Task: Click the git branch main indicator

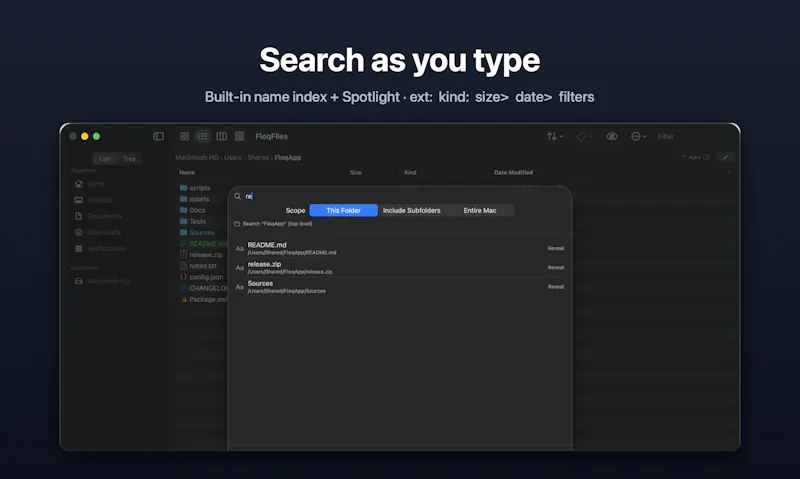Action: point(696,157)
